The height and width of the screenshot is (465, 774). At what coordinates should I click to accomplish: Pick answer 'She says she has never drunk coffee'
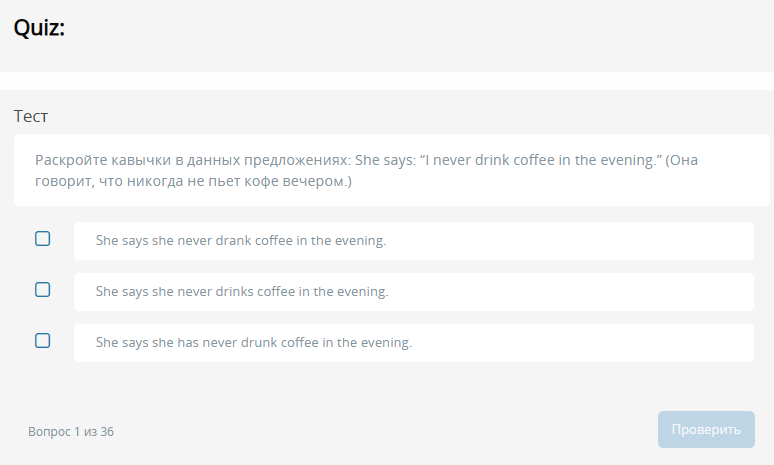(253, 343)
